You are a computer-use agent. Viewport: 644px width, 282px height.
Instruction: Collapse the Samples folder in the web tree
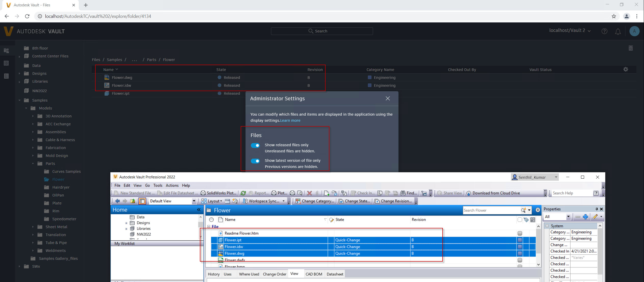(19, 100)
